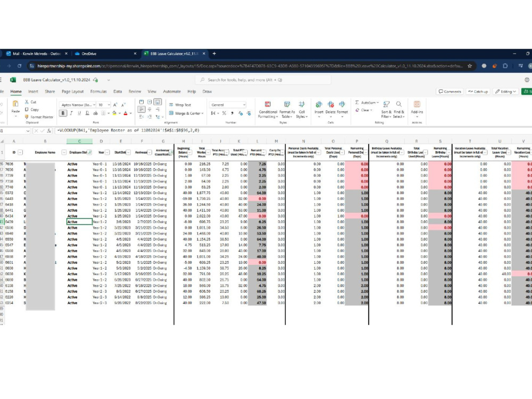Toggle Double Underline formatting

[87, 113]
